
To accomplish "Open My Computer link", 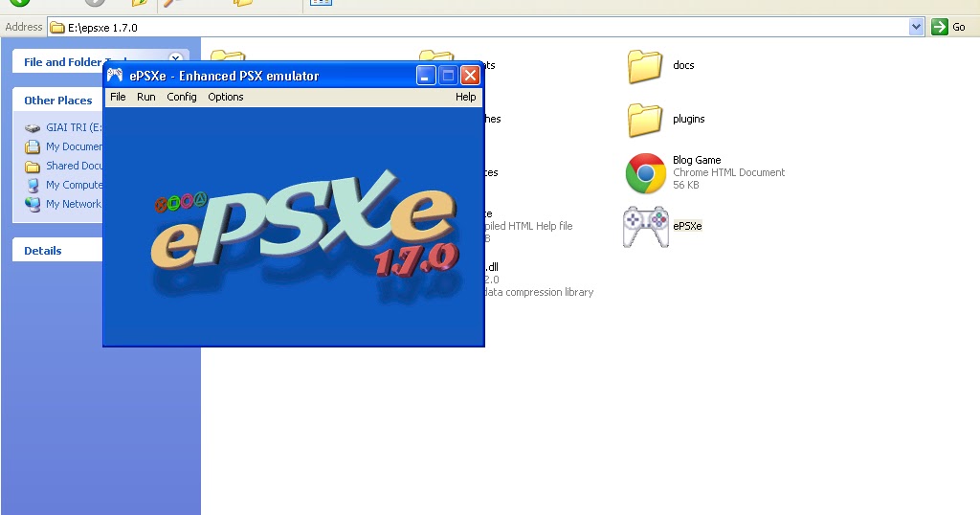I will (x=74, y=185).
